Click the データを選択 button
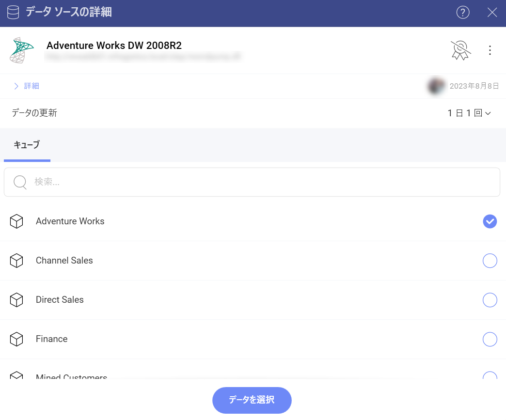Image resolution: width=506 pixels, height=420 pixels. 252,400
